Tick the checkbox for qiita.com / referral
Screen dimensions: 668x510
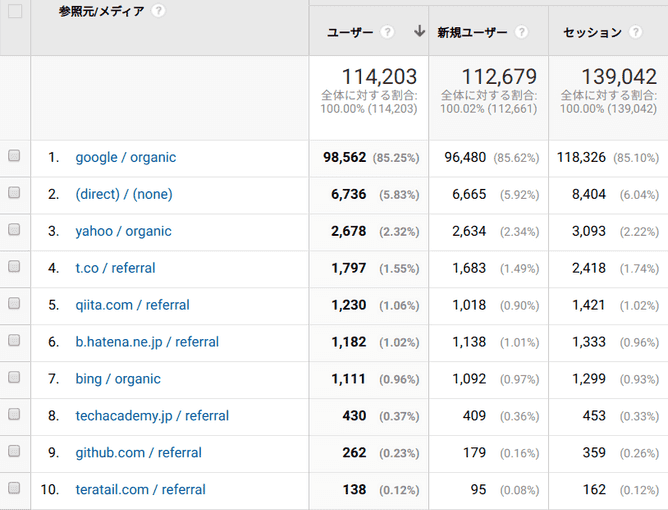[14, 305]
